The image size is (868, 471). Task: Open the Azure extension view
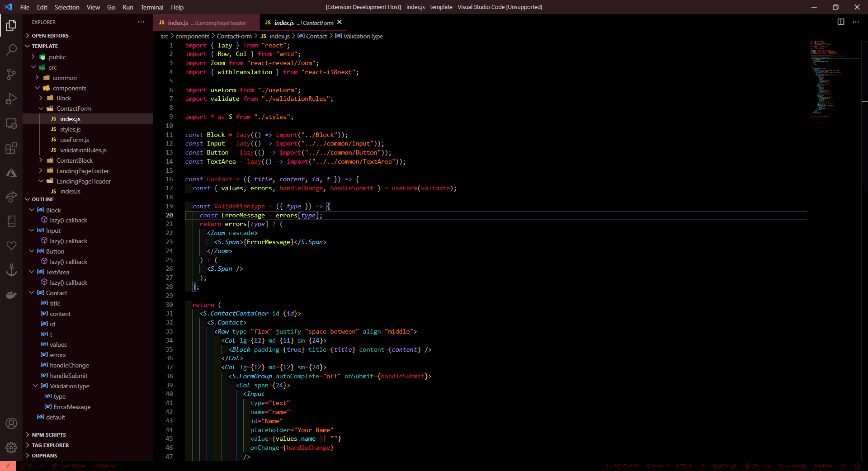[x=11, y=173]
